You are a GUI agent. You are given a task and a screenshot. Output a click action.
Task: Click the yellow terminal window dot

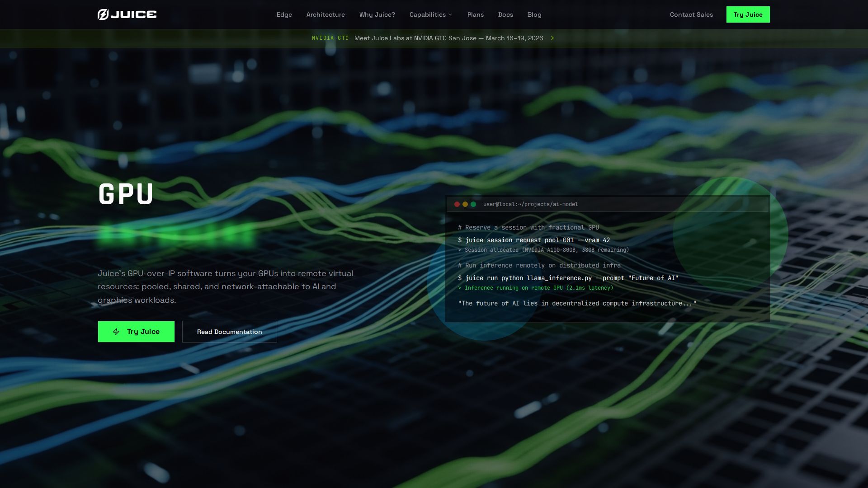tap(465, 204)
